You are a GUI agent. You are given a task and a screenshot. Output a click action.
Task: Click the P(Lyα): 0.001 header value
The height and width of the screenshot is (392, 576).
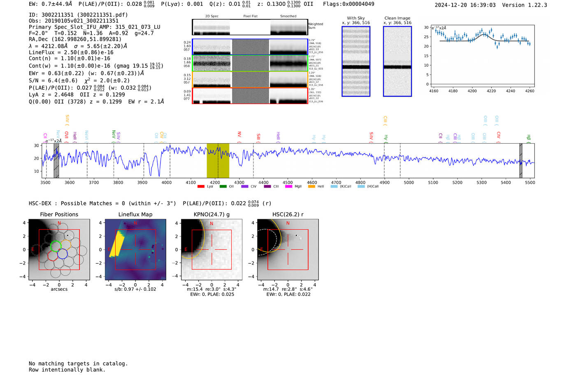(x=182, y=4)
